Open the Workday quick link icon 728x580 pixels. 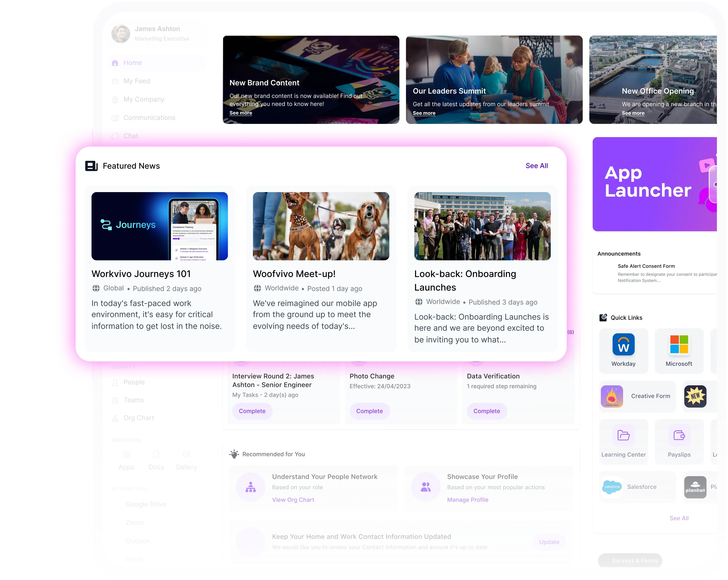623,344
